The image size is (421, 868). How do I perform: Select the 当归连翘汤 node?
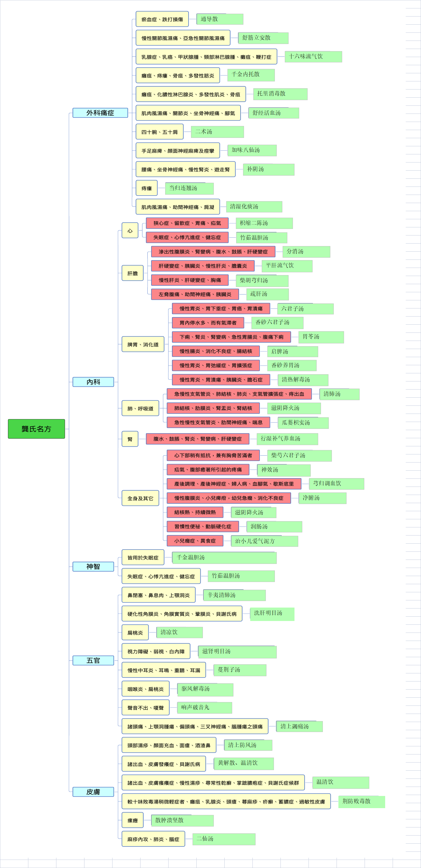189,188
